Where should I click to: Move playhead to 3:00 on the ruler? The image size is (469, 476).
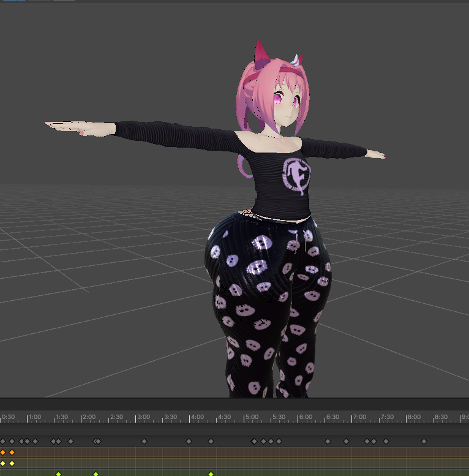tap(143, 417)
